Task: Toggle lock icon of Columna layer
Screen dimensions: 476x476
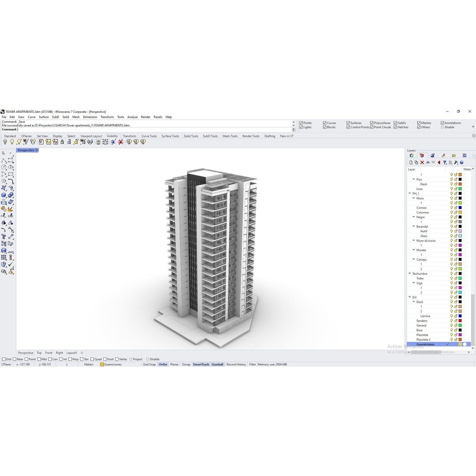Action: (456, 212)
